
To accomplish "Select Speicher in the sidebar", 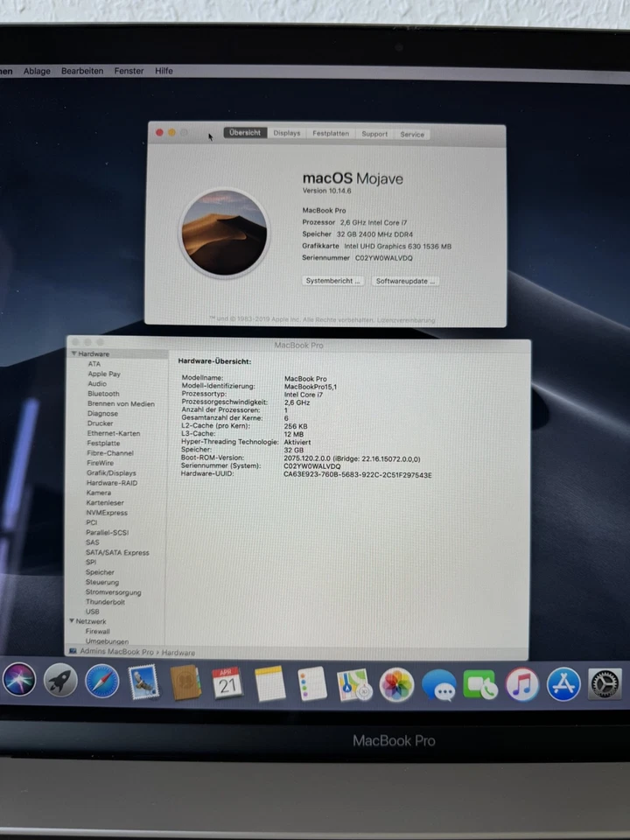I will tap(100, 572).
